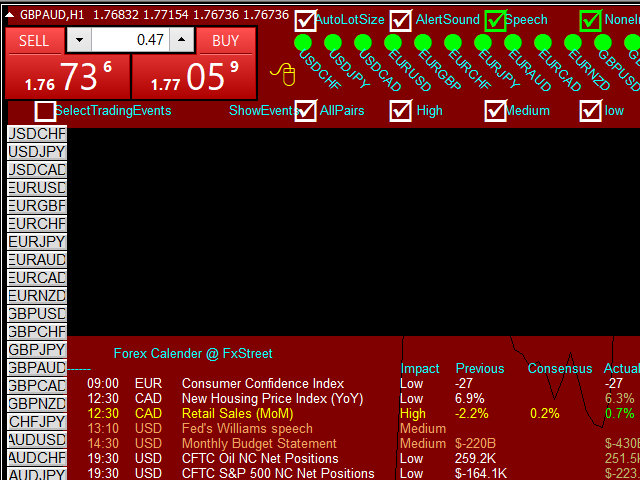Click the CFTC S&P 500 NC Net Positions event
The width and height of the screenshot is (640, 480).
tap(278, 473)
